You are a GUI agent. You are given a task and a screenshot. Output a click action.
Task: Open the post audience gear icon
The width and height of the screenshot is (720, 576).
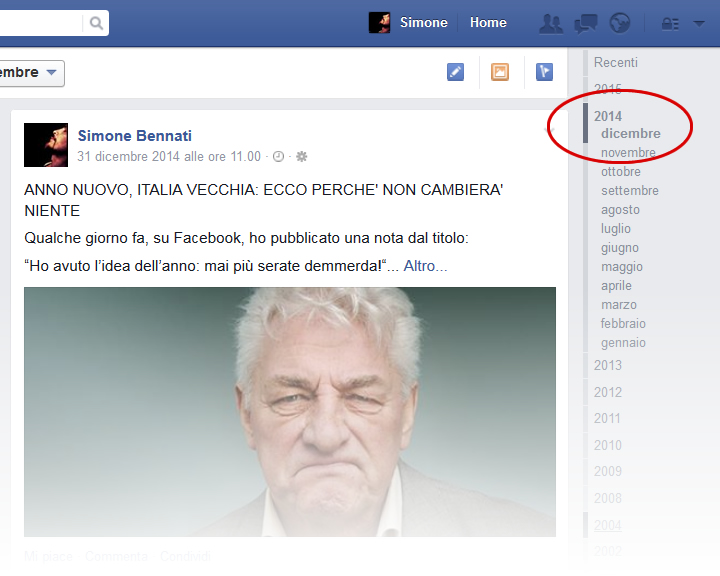pyautogui.click(x=301, y=157)
